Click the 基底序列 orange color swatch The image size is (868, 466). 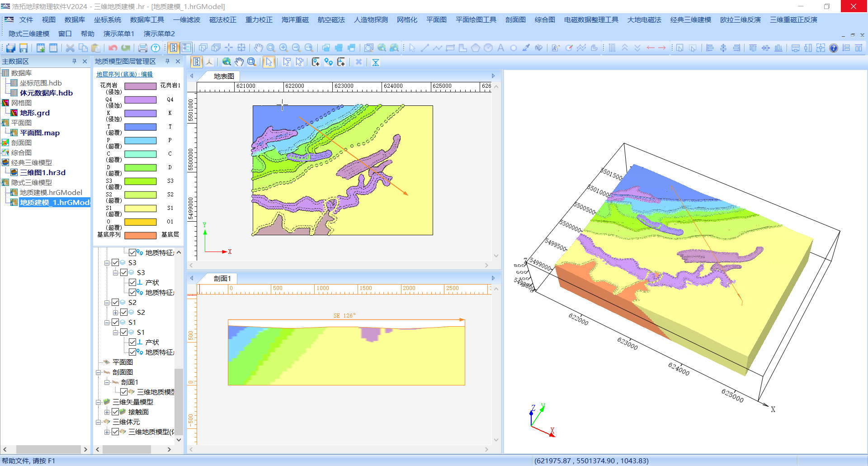[141, 235]
